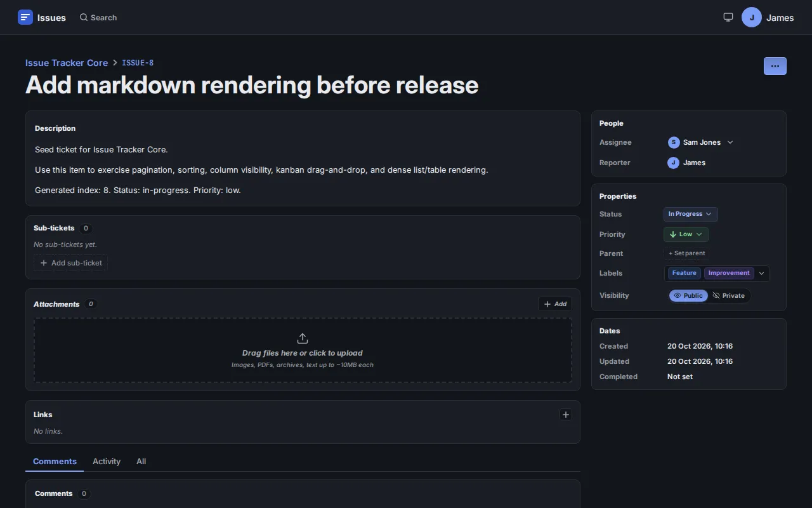Screen dimensions: 812x508
Task: Click the James username in header
Action: [x=780, y=18]
